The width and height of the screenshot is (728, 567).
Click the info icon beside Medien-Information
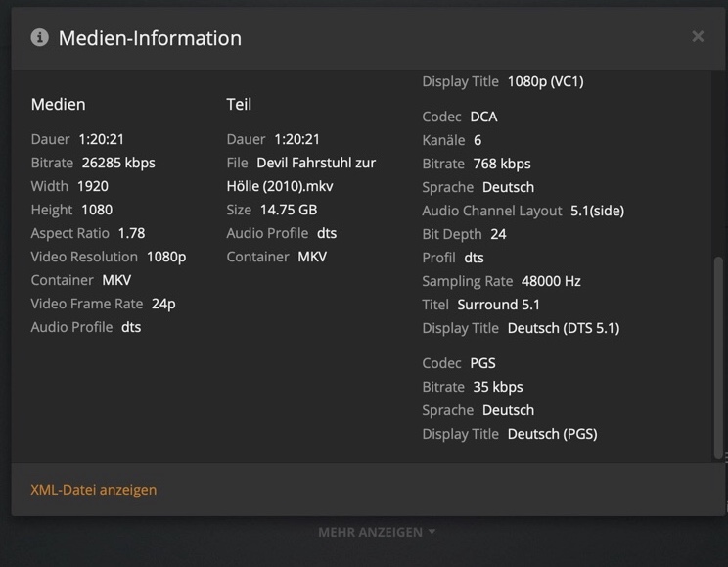40,38
